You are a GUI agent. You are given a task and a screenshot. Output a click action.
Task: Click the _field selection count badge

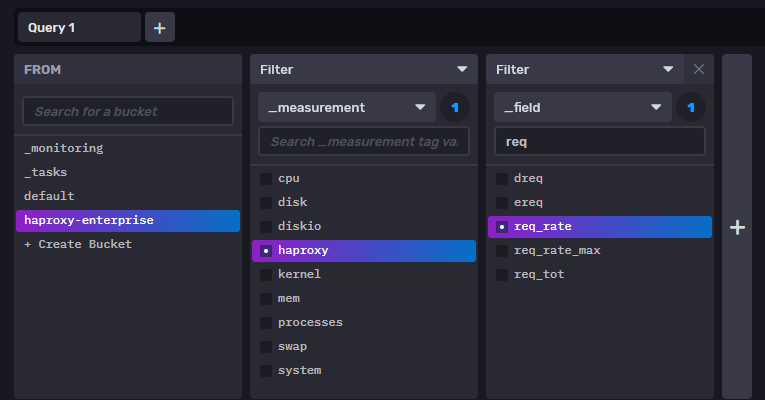[x=691, y=107]
